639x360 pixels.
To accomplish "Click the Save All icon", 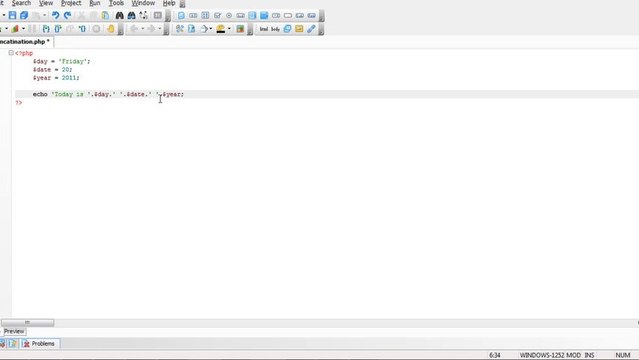I will pos(24,15).
